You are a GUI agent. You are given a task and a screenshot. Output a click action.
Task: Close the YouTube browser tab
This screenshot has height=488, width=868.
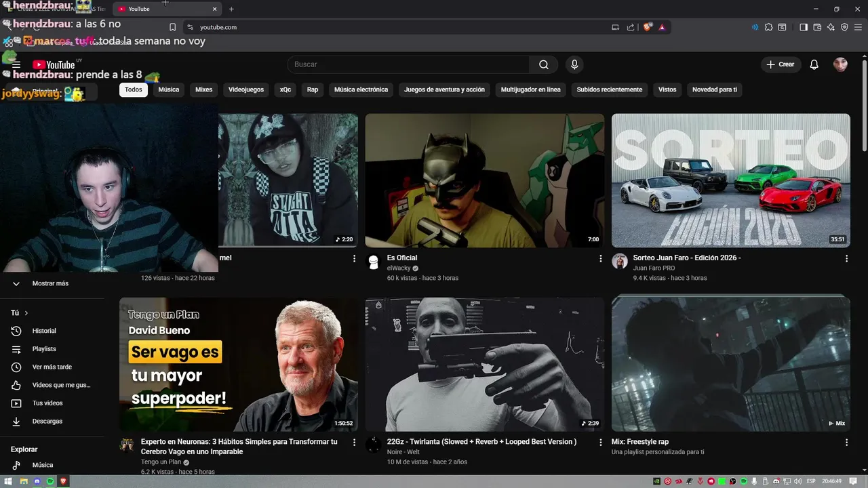pos(215,9)
